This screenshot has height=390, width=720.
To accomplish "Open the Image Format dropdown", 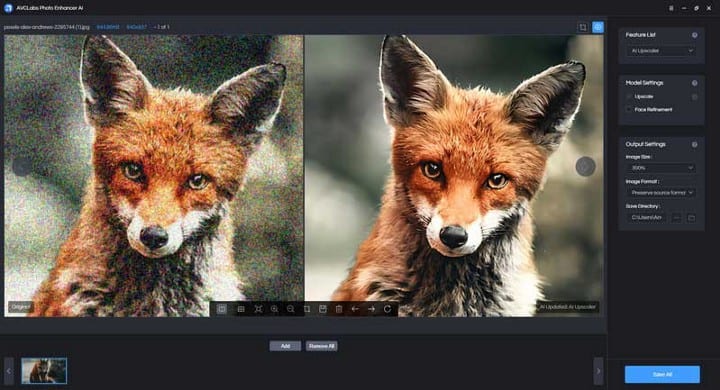I will (661, 192).
